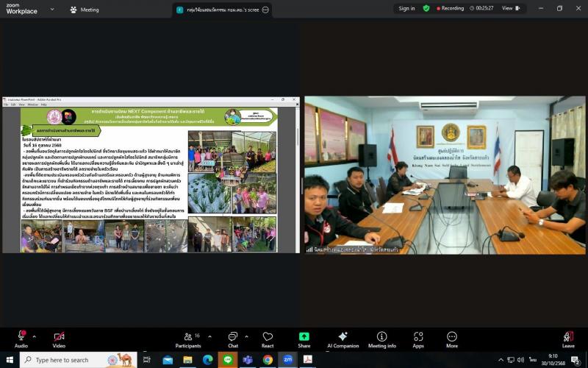This screenshot has width=588, height=368.
Task: Open the More options menu
Action: [x=452, y=339]
